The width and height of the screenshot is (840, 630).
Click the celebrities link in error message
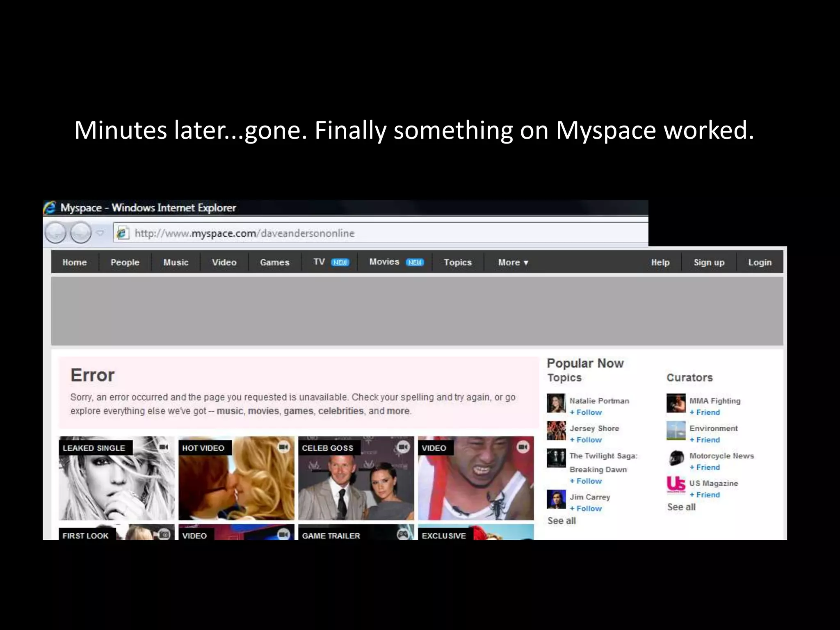pos(341,411)
